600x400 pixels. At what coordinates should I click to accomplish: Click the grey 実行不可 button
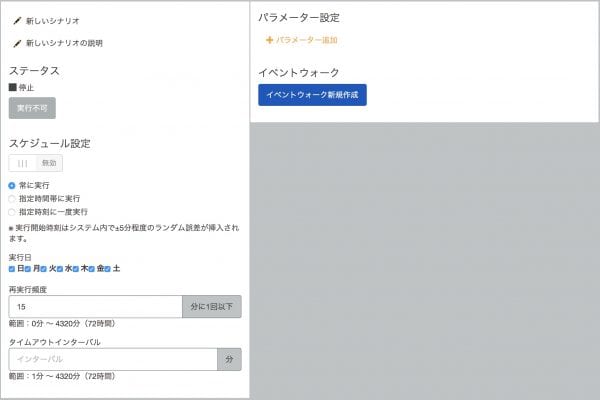tap(32, 108)
